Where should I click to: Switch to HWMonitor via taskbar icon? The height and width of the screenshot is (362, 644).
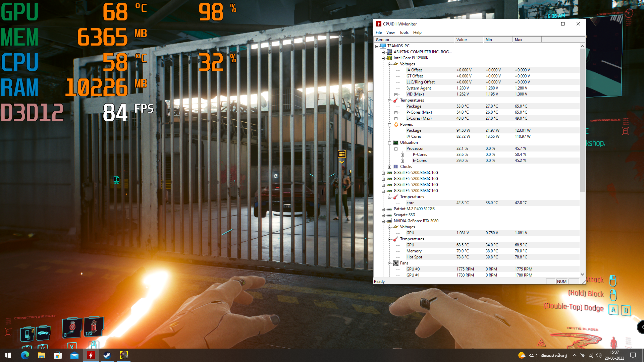click(x=91, y=355)
